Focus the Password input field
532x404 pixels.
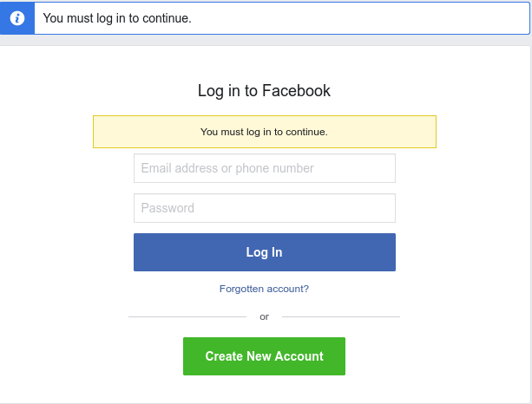pos(264,208)
